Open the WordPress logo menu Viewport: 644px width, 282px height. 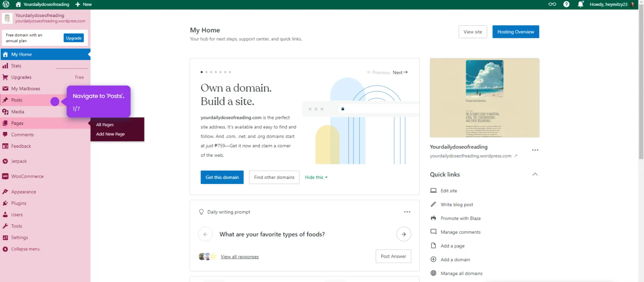[6, 4]
